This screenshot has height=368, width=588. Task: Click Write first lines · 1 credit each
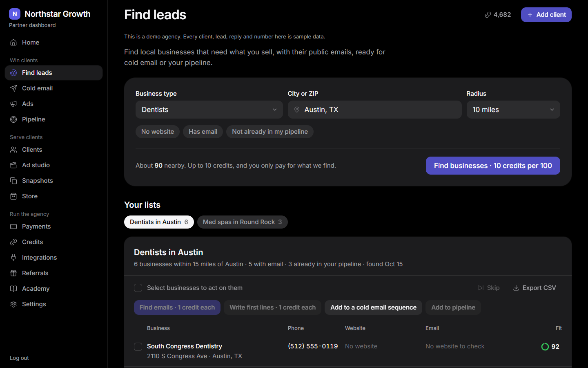[273, 307]
